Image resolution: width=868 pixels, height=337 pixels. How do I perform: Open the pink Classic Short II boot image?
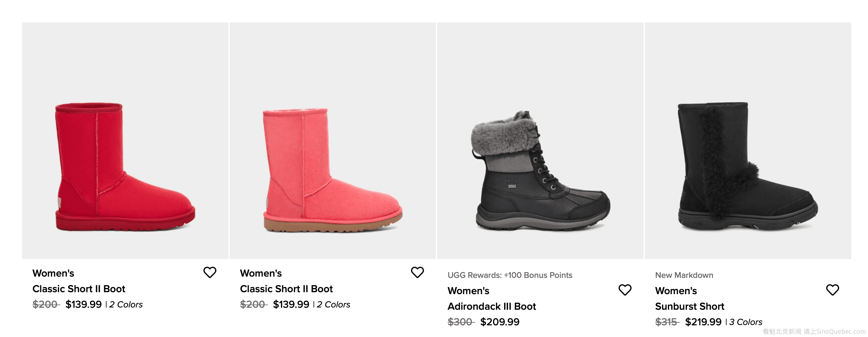tap(332, 171)
